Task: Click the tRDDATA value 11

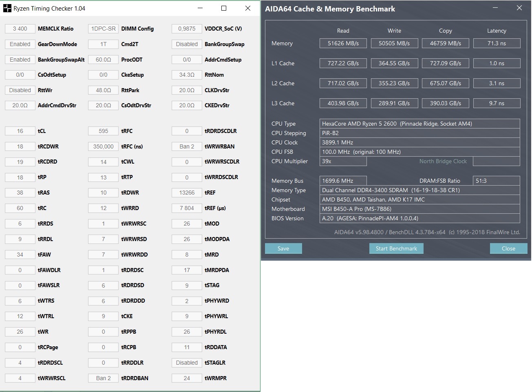Action: click(187, 347)
